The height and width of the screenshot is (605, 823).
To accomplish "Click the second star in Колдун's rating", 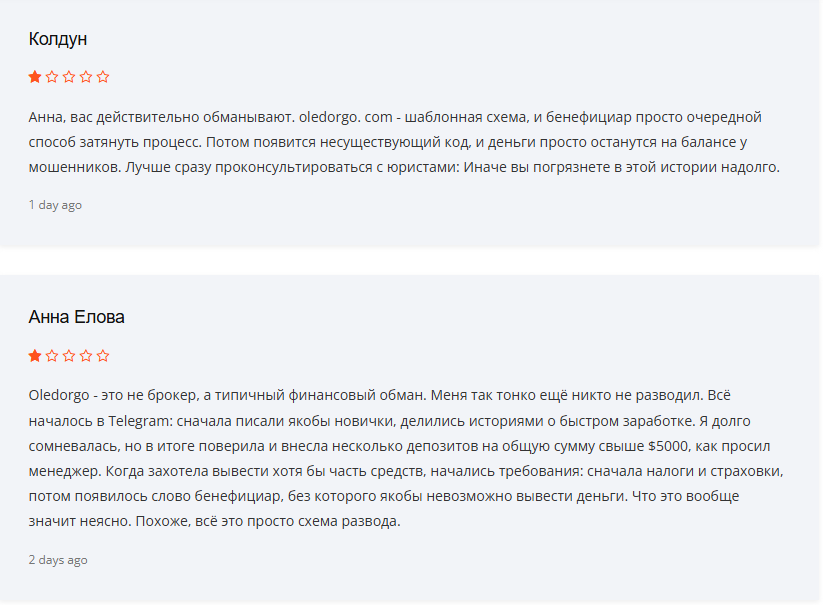I will (x=52, y=77).
